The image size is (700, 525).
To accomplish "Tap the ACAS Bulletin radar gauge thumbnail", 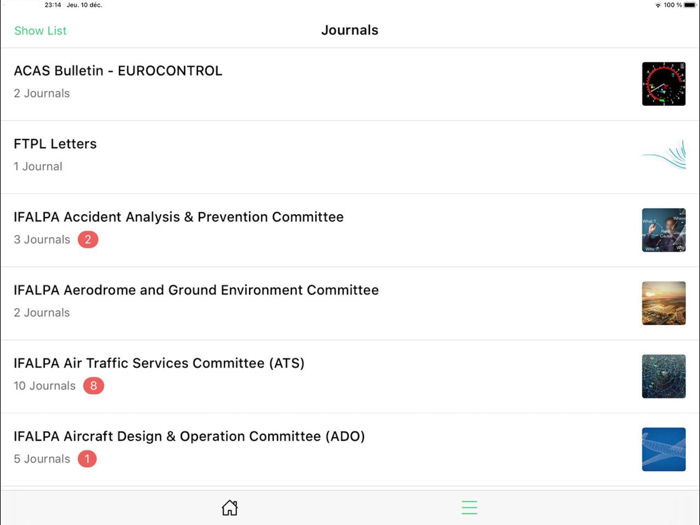I will click(664, 84).
